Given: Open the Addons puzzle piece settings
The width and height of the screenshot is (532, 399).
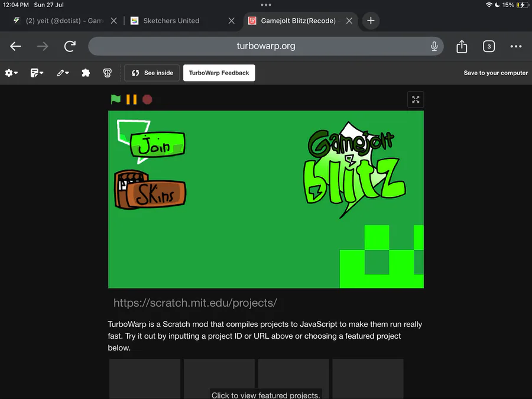Looking at the screenshot, I should (x=86, y=73).
